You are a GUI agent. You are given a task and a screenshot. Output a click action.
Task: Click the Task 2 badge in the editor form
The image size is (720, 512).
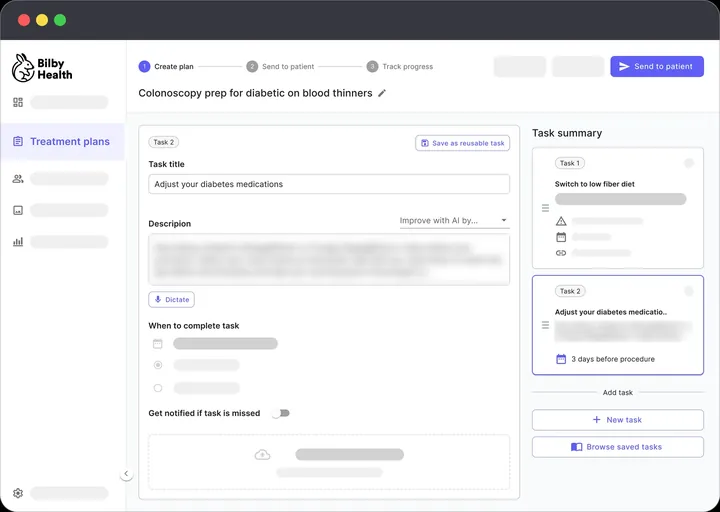click(x=163, y=142)
